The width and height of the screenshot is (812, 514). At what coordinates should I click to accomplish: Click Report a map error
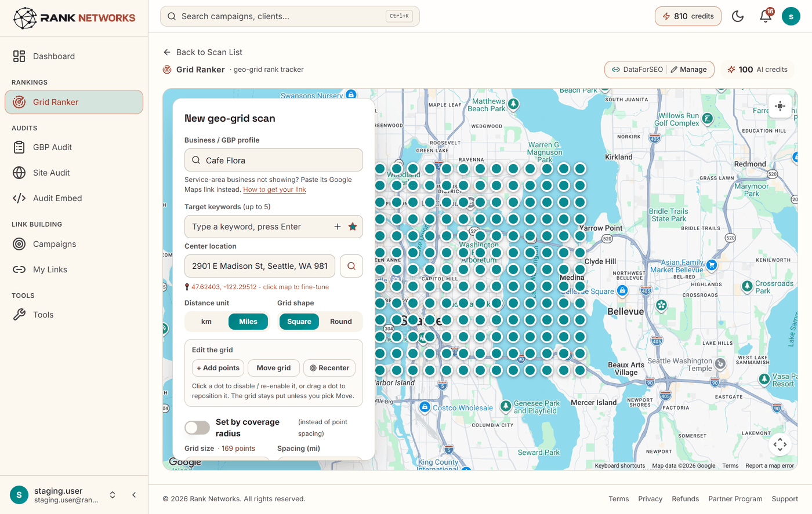tap(770, 466)
